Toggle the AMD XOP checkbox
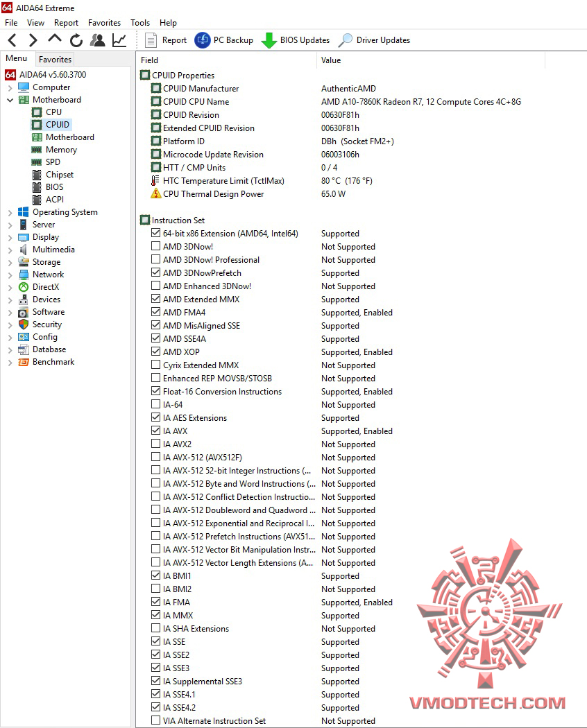Viewport: 587px width, 728px height. (155, 352)
